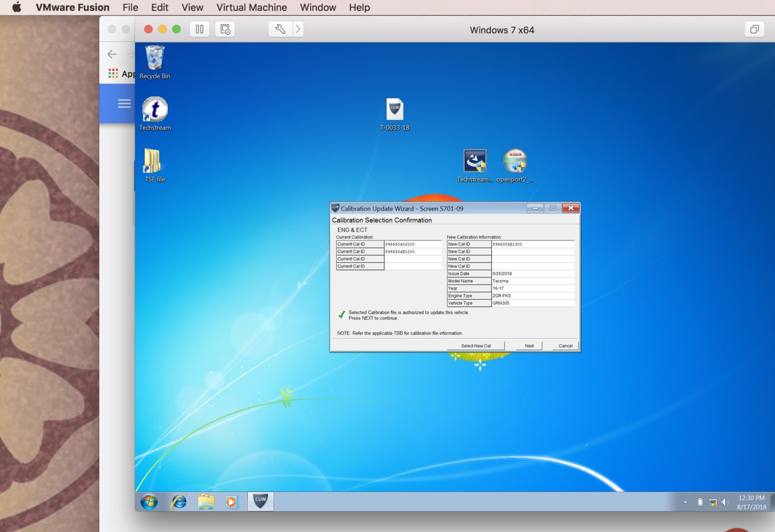Screen dimensions: 775x532
Task: Click the Model Name value Tacoma
Action: click(x=533, y=281)
